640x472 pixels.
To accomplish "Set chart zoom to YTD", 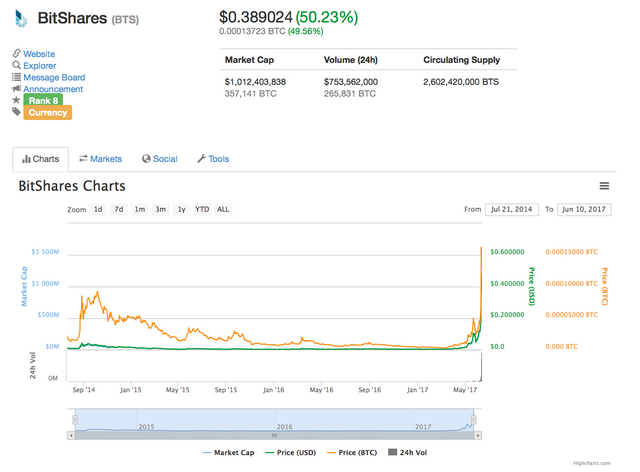I will [202, 209].
